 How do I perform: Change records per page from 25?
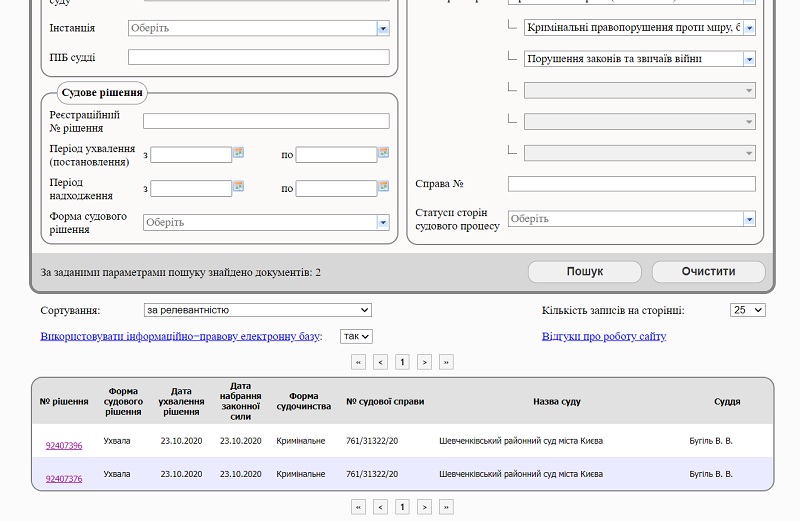point(747,311)
